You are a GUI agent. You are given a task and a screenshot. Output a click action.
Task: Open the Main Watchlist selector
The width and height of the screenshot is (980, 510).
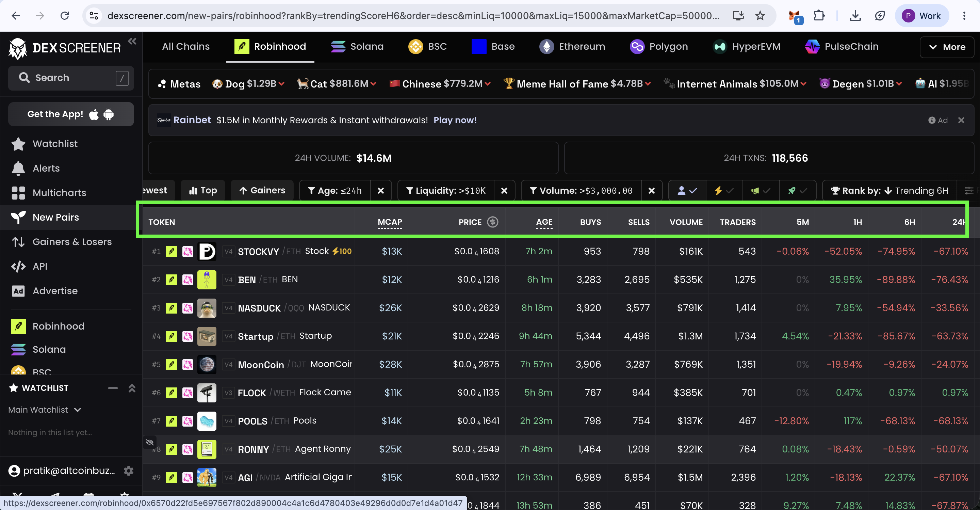[x=45, y=410]
